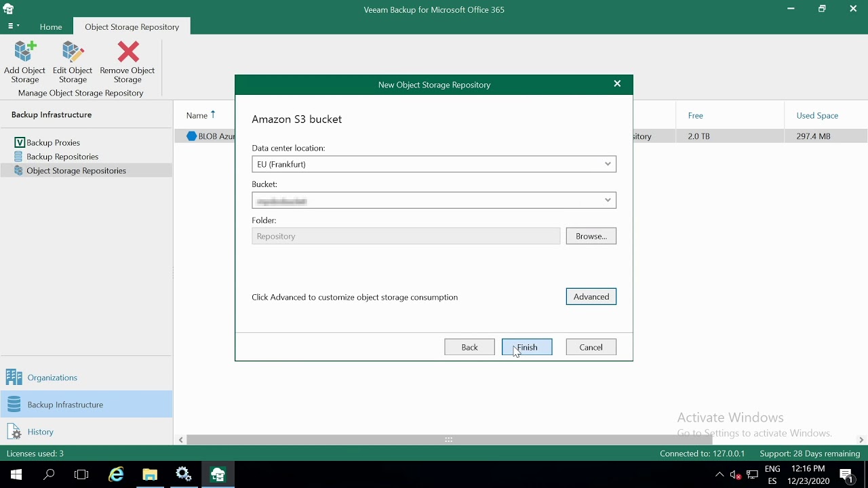Click Add Object Storage ribbon icon
This screenshot has height=488, width=868.
point(25,62)
